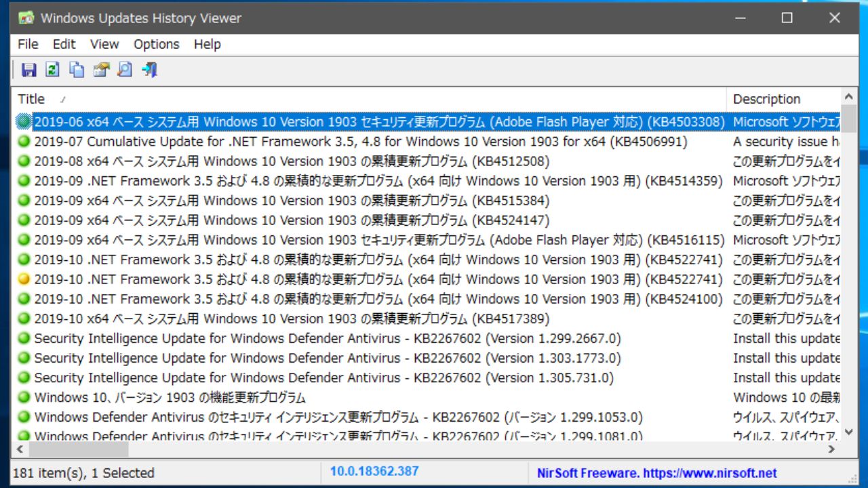868x488 pixels.
Task: Select the 2019-10 KB4524100 .NET update title
Action: 378,299
